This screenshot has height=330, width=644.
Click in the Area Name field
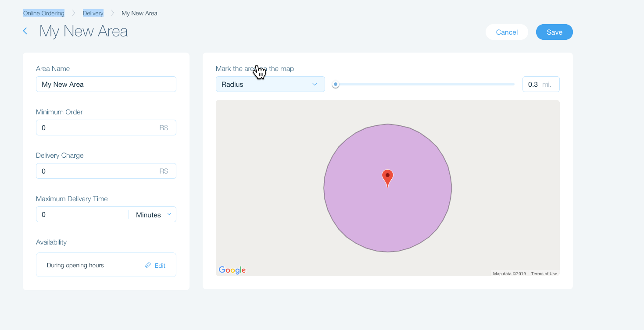106,84
